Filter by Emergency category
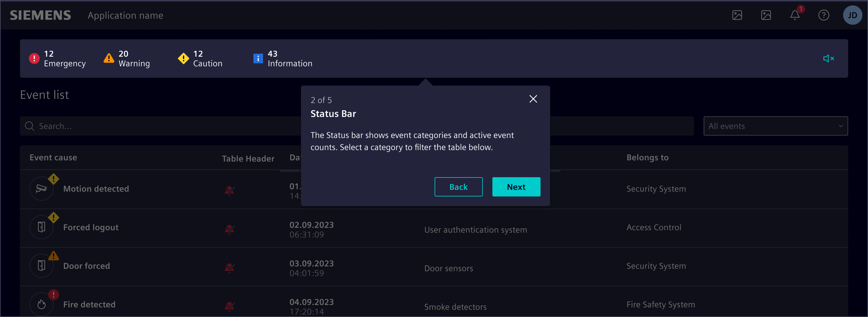This screenshot has width=868, height=317. [57, 59]
